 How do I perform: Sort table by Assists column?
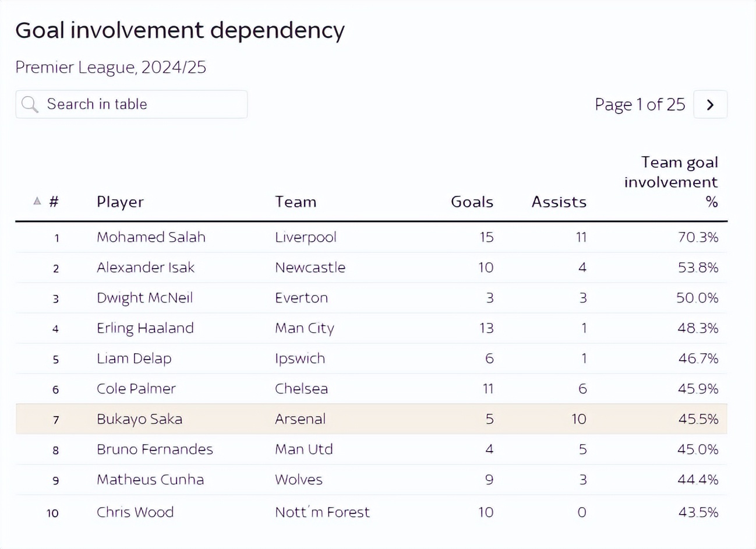559,202
